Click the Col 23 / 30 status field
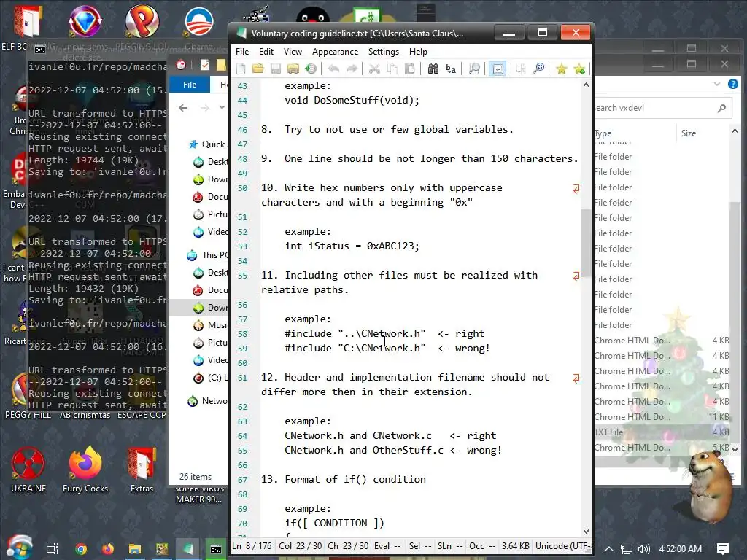The width and height of the screenshot is (747, 560). (x=300, y=546)
